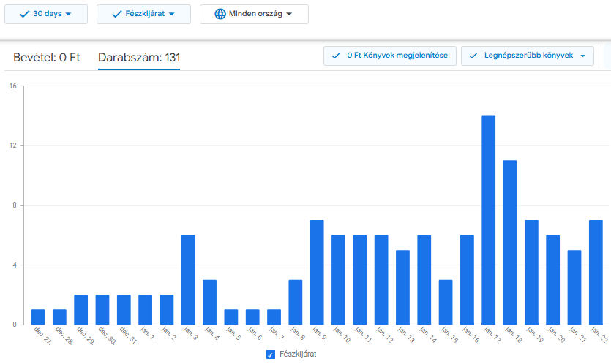Click the checkmark icon in 30 days button

pos(24,14)
